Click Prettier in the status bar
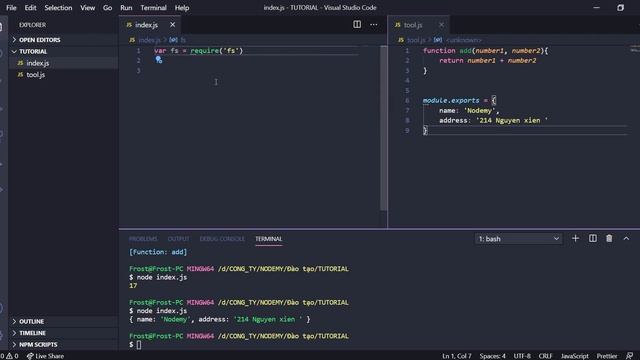640x360 pixels. pos(607,356)
